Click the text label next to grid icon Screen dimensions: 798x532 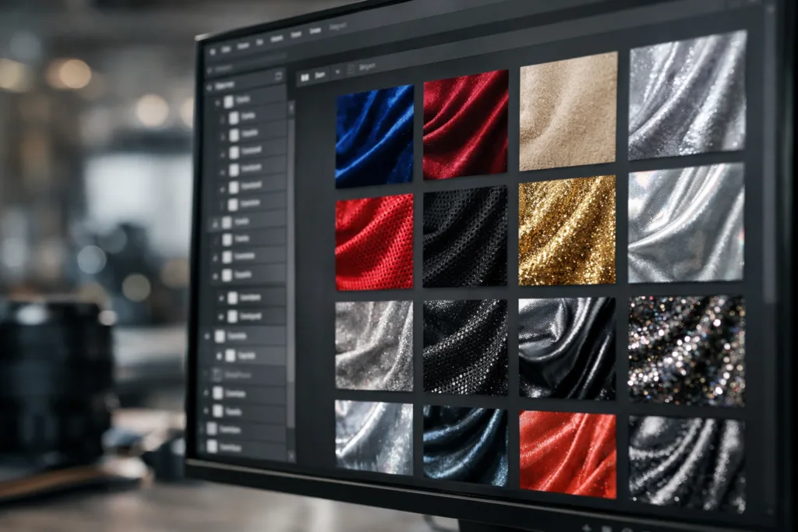click(x=320, y=75)
